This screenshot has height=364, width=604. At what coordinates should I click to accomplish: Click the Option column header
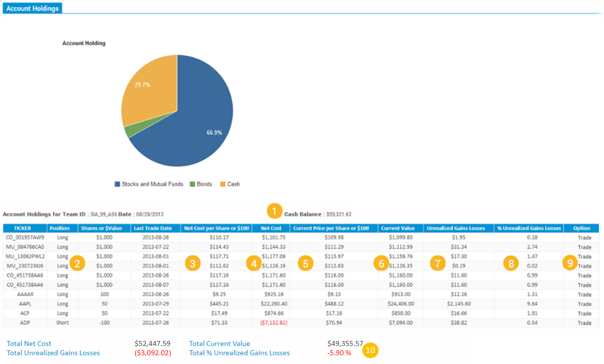(582, 228)
